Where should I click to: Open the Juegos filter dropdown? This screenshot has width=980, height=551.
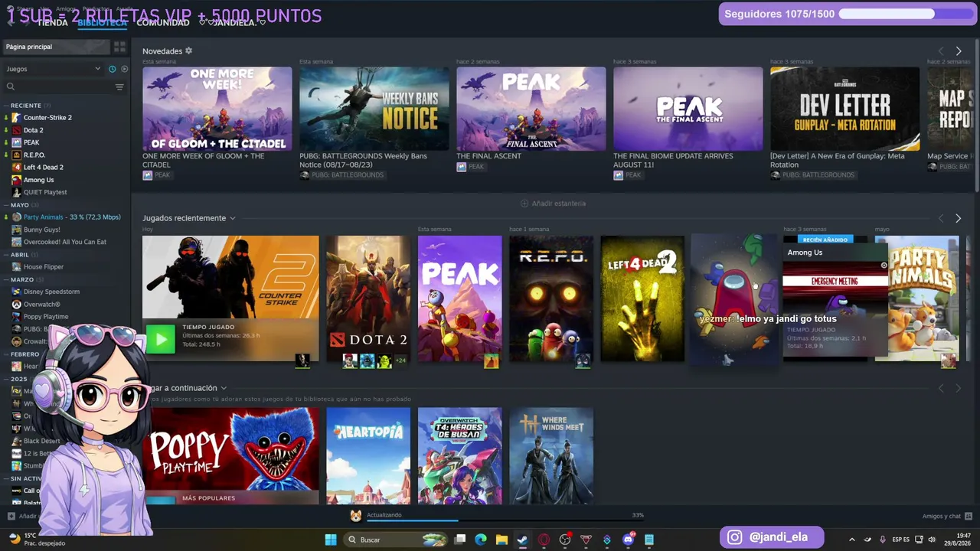click(x=54, y=69)
